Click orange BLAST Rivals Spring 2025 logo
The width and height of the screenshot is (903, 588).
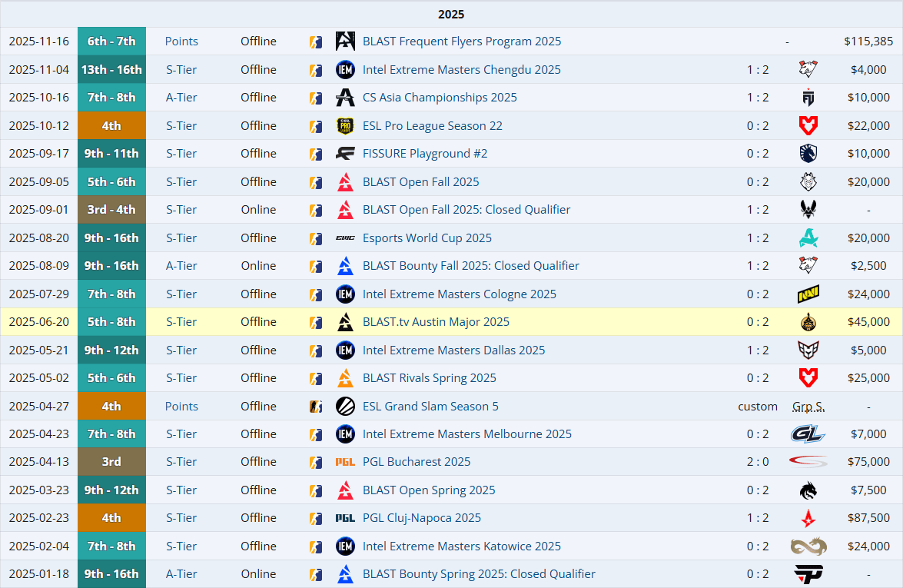345,378
